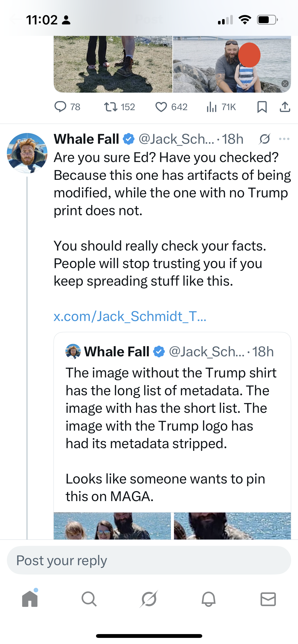Tap the Post your reply field
The height and width of the screenshot is (644, 298).
[x=149, y=561]
